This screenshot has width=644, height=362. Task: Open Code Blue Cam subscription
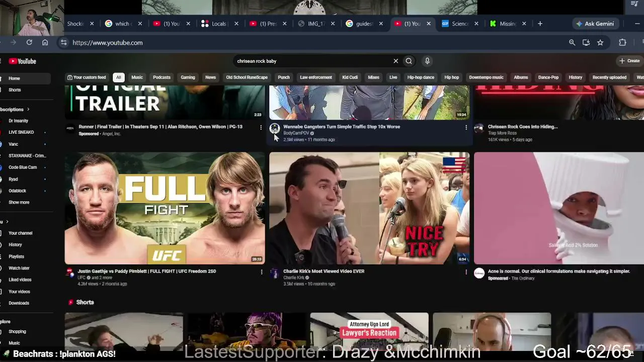pyautogui.click(x=23, y=167)
